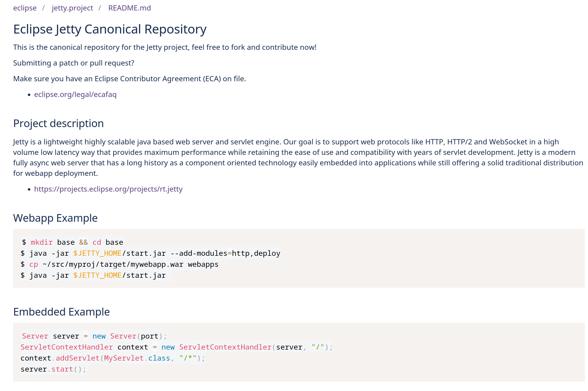The width and height of the screenshot is (588, 391).
Task: Click the Webapp Example heading
Action: coord(55,218)
